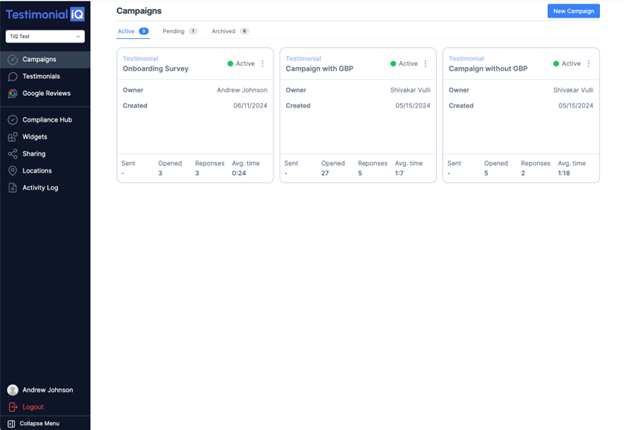Click the Campaigns page heading
Image resolution: width=624 pixels, height=430 pixels.
coord(139,11)
